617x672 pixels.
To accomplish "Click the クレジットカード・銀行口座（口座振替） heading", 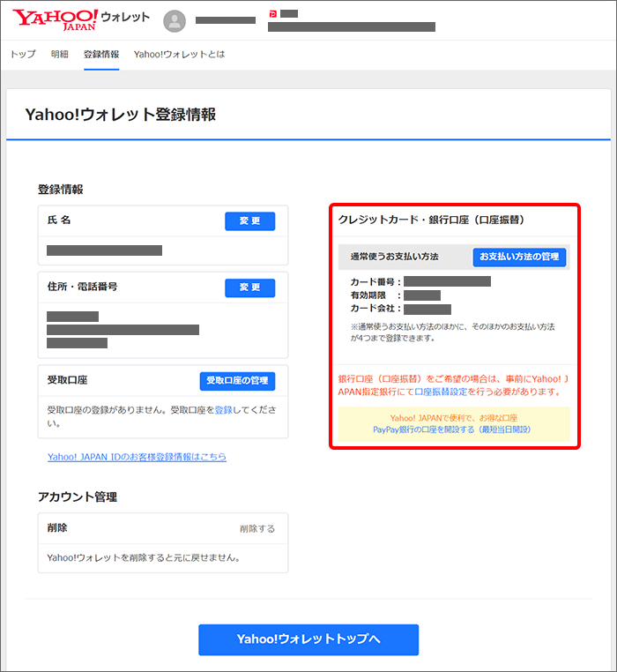I will [431, 220].
